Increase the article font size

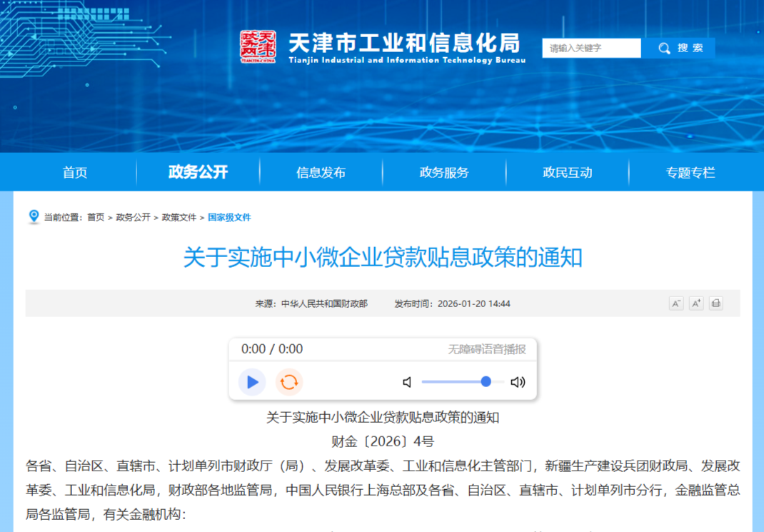(x=696, y=303)
